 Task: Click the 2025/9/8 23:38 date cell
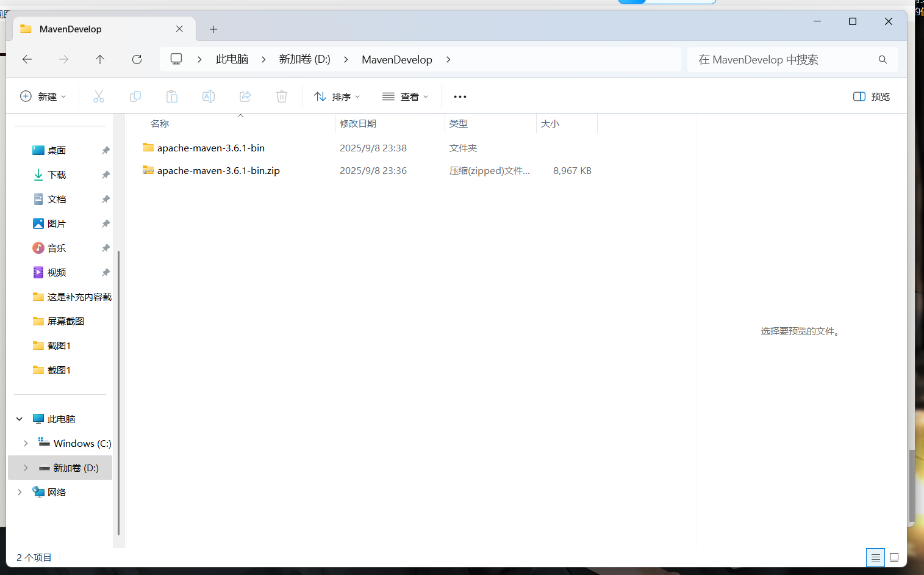(x=373, y=148)
